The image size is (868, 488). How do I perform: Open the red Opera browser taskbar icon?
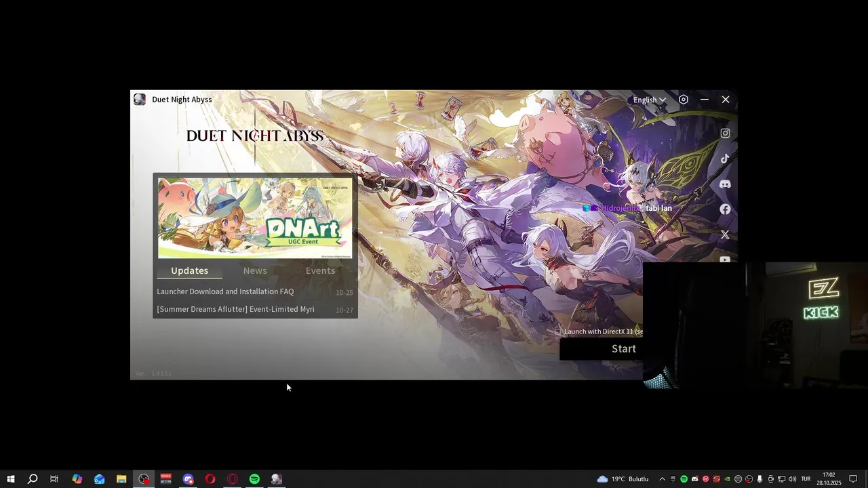click(210, 479)
